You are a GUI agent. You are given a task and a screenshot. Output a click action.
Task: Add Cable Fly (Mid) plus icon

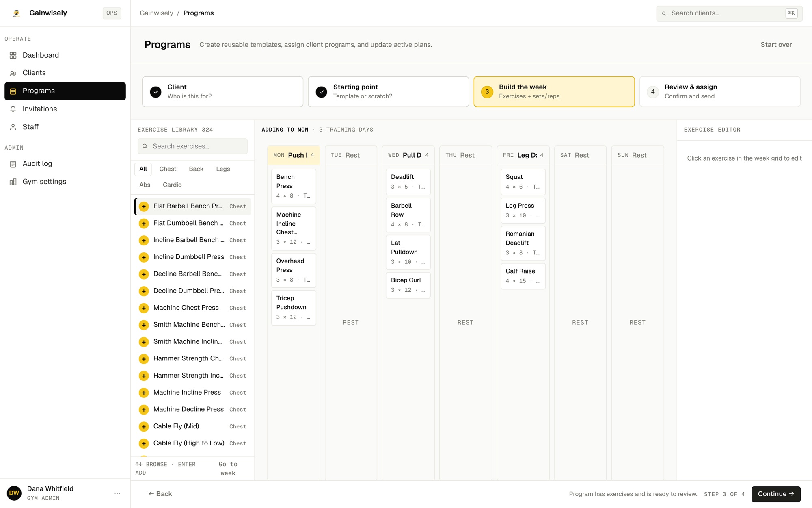(144, 426)
